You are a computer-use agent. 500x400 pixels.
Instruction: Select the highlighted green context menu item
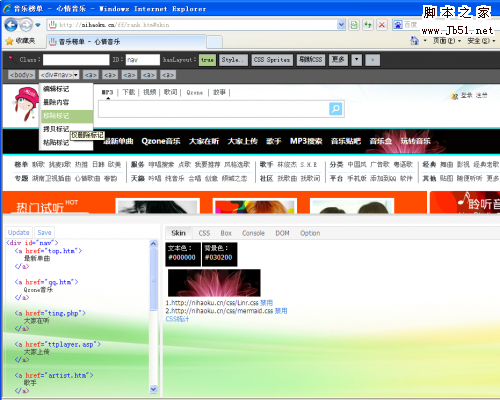(66, 116)
